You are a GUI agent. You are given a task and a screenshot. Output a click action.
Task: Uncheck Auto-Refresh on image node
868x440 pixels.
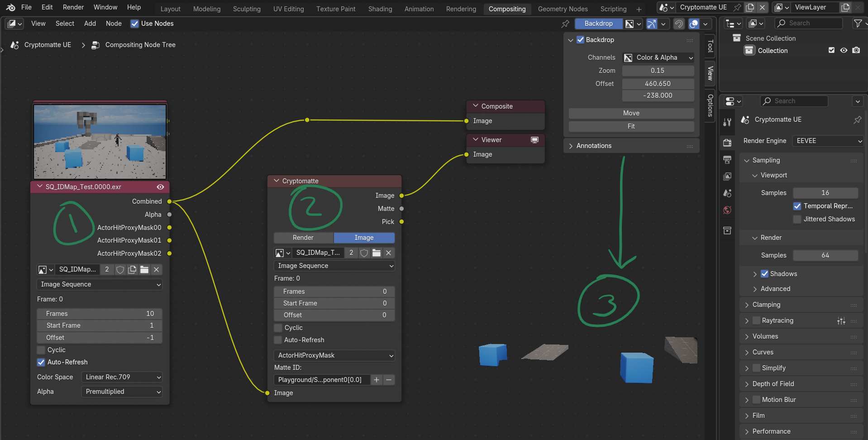(x=41, y=362)
